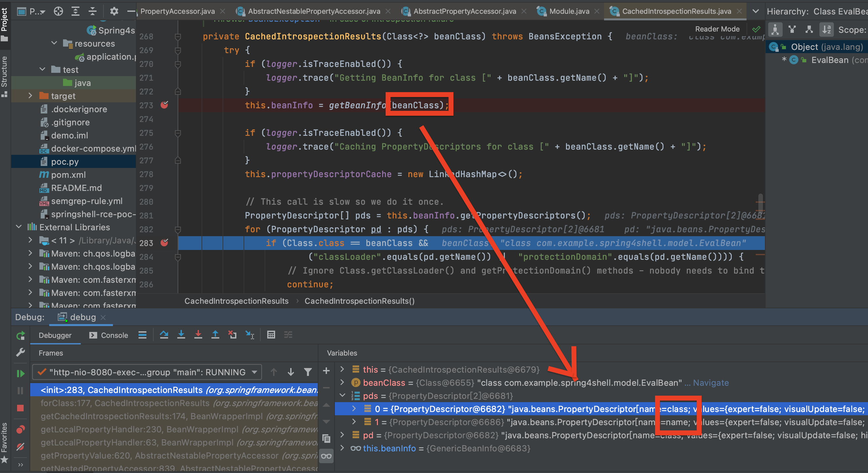Collapse the test folder

(x=42, y=69)
